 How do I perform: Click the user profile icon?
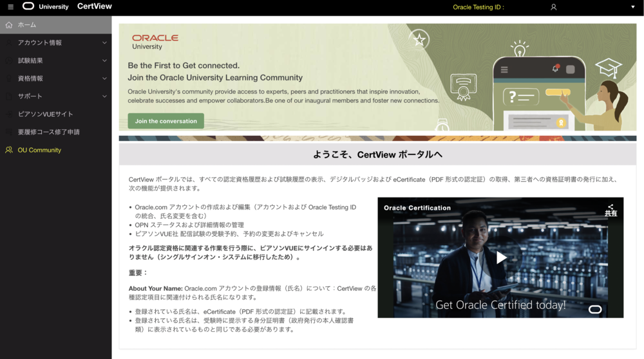[x=554, y=7]
